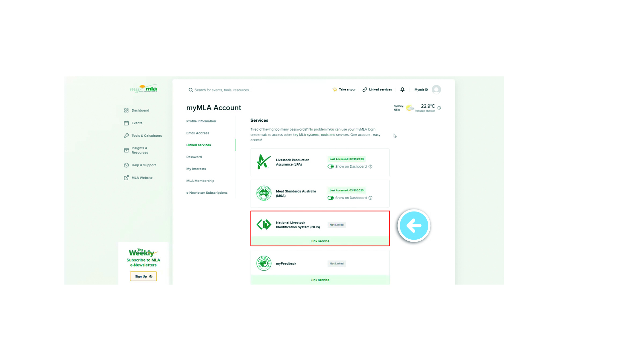Image resolution: width=644 pixels, height=362 pixels.
Task: Click the myMLA logo
Action: (144, 89)
